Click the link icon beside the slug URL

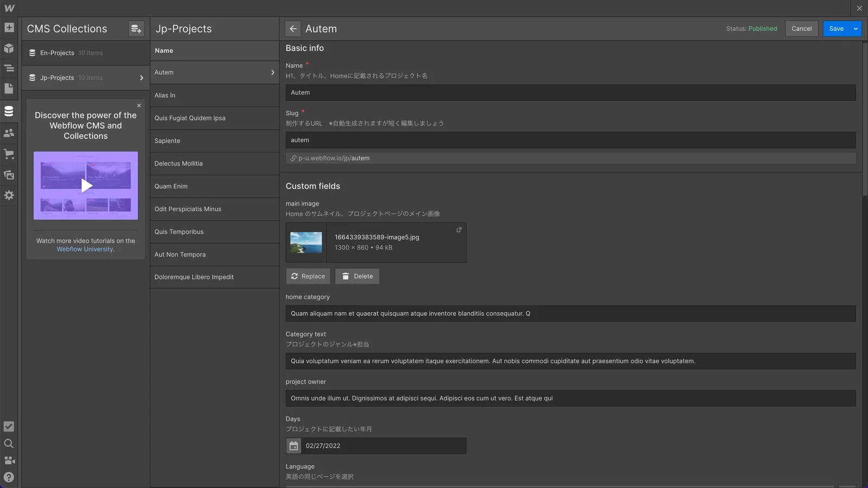[293, 159]
